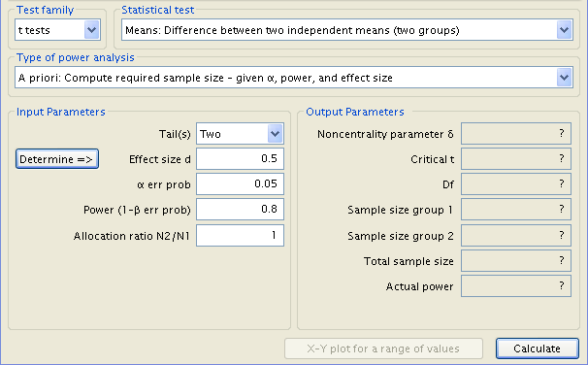
Task: Click the Critical t output box
Action: tap(516, 158)
